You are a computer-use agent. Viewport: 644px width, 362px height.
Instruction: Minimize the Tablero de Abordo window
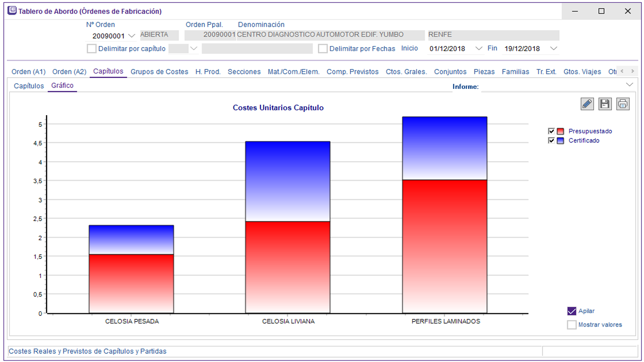575,11
